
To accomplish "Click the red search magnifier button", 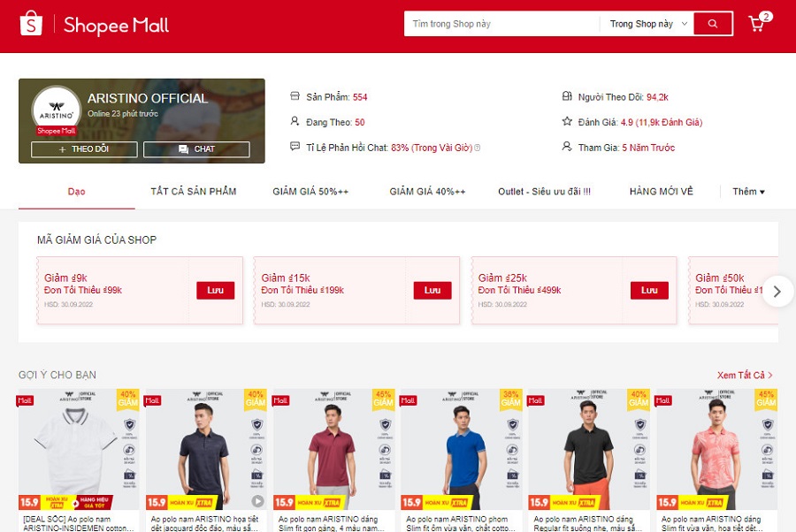I will pos(713,24).
